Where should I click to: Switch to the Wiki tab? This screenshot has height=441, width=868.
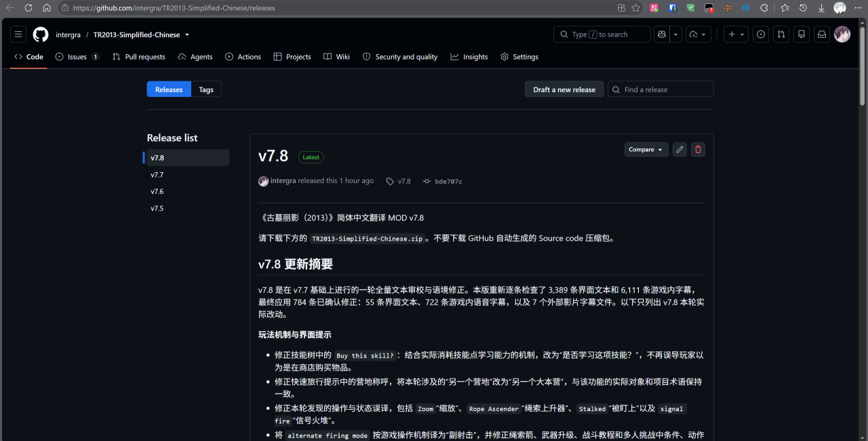pyautogui.click(x=336, y=57)
